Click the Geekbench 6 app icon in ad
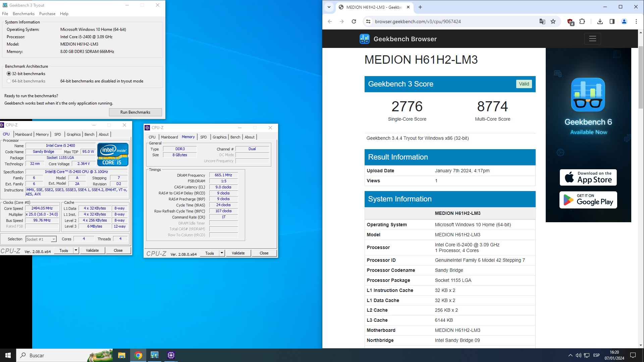This screenshot has height=362, width=644. point(588,95)
